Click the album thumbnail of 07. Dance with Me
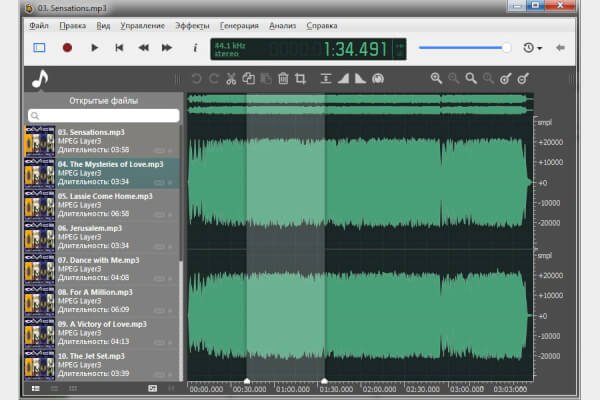Viewport: 600px width, 400px height. pyautogui.click(x=40, y=269)
